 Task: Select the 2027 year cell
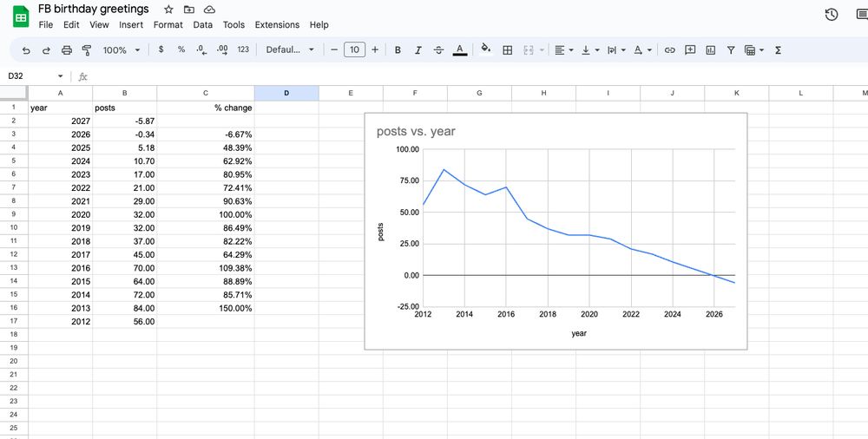61,121
